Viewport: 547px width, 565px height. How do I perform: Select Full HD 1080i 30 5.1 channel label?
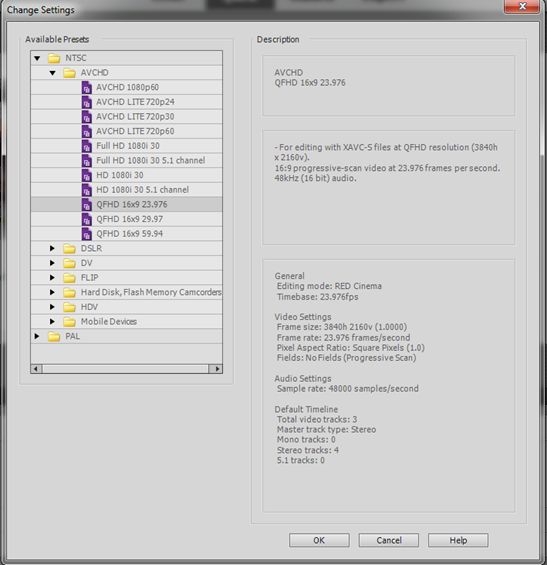coord(151,160)
